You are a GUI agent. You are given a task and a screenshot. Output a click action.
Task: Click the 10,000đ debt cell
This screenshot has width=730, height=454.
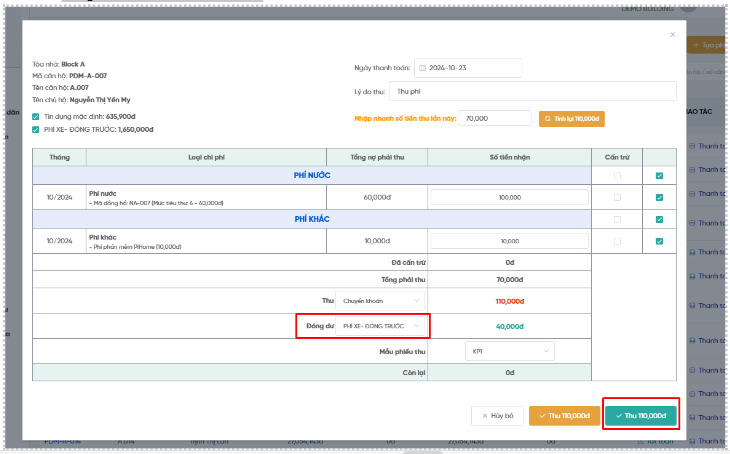coord(377,241)
